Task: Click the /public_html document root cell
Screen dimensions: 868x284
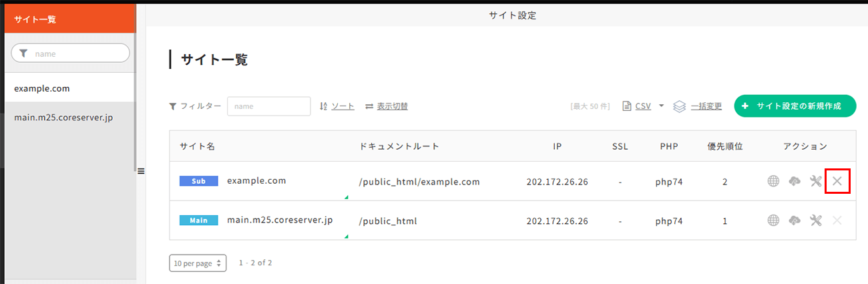Action: 388,221
